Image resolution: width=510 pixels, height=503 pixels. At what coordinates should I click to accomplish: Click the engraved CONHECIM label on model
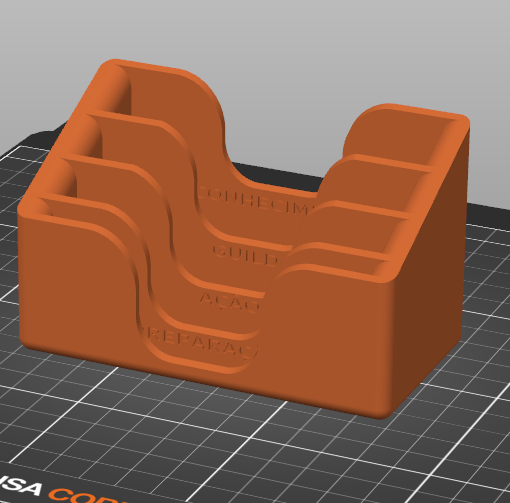tap(257, 201)
